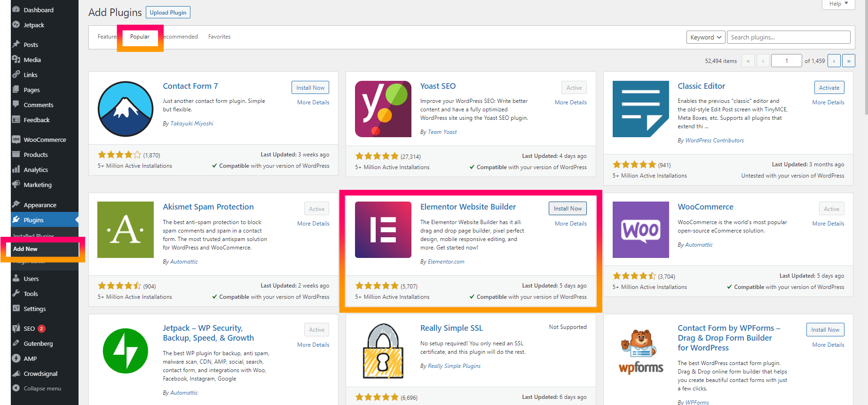The height and width of the screenshot is (405, 868).
Task: Click the SEO notification badge showing 2
Action: point(41,328)
